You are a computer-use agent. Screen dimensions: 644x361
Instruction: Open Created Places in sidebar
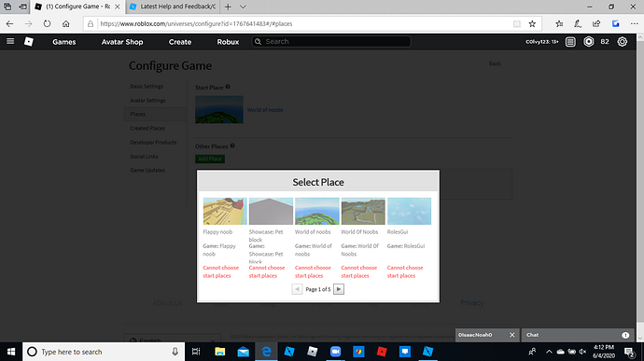(x=147, y=128)
